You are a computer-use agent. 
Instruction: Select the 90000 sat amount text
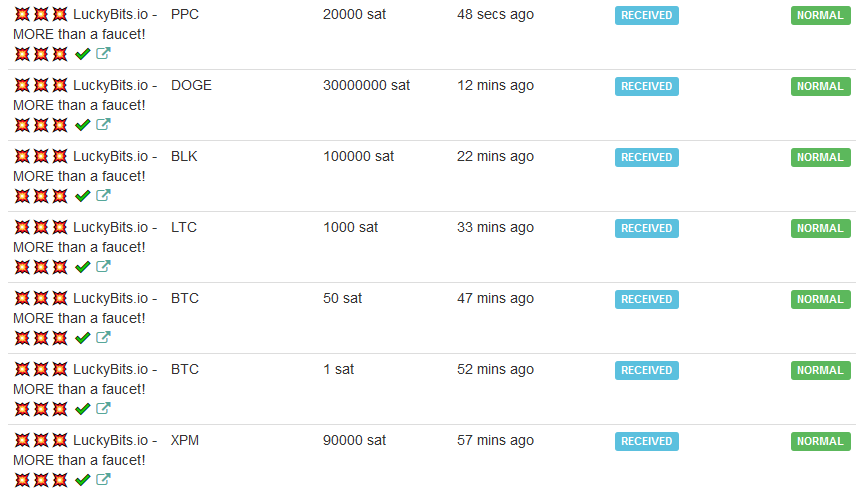pos(355,440)
